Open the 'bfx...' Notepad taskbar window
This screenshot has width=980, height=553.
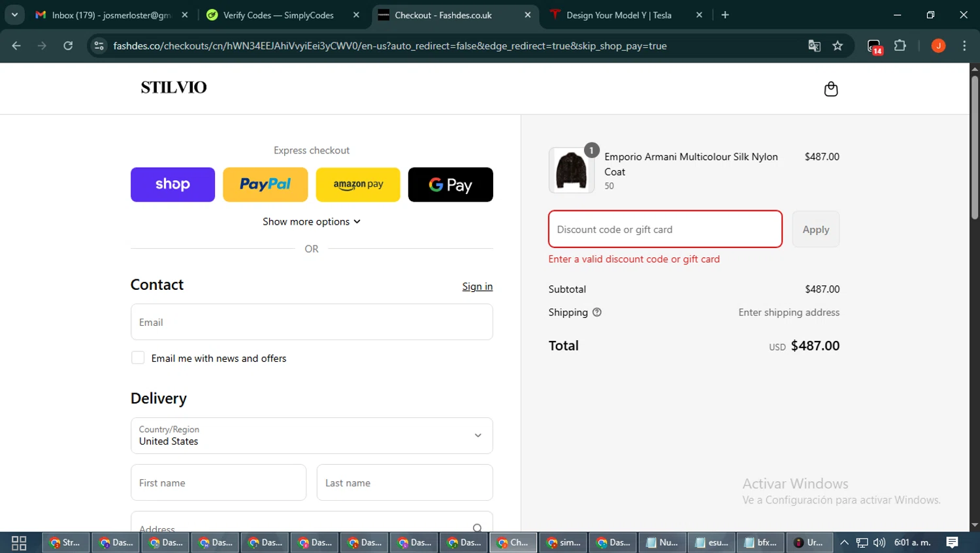(761, 543)
